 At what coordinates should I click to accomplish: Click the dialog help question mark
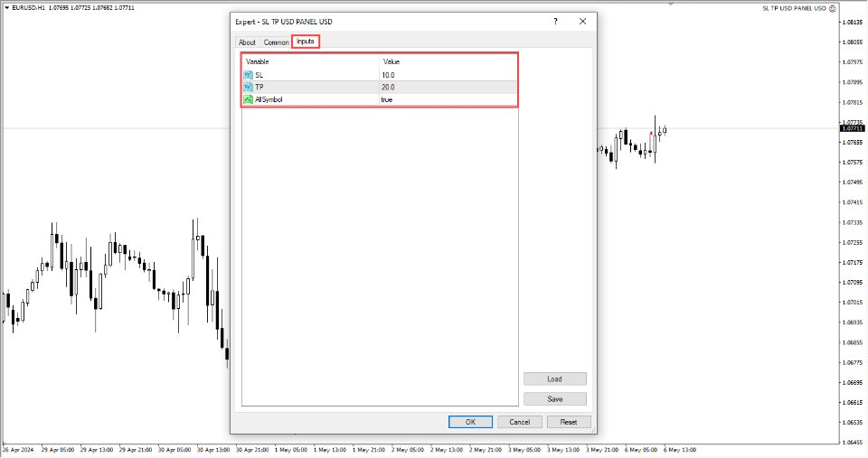coord(555,21)
